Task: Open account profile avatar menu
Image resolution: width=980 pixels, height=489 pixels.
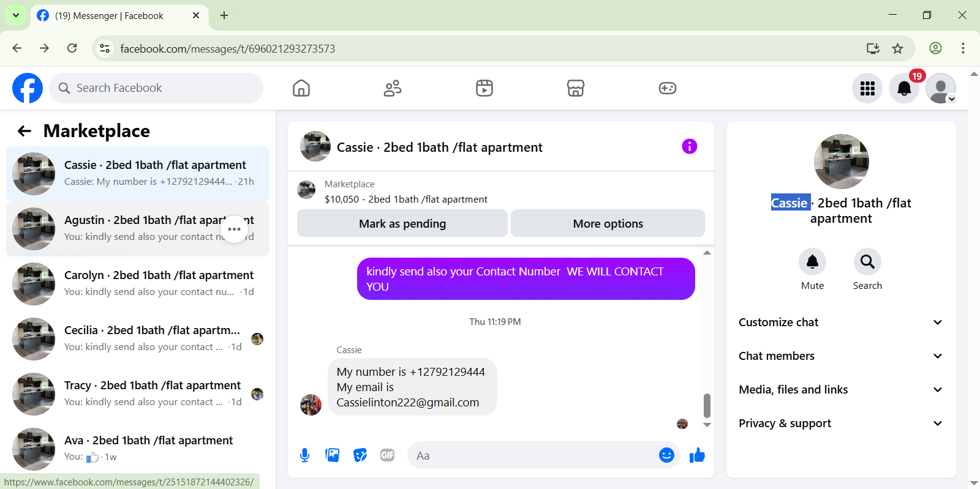Action: point(941,88)
